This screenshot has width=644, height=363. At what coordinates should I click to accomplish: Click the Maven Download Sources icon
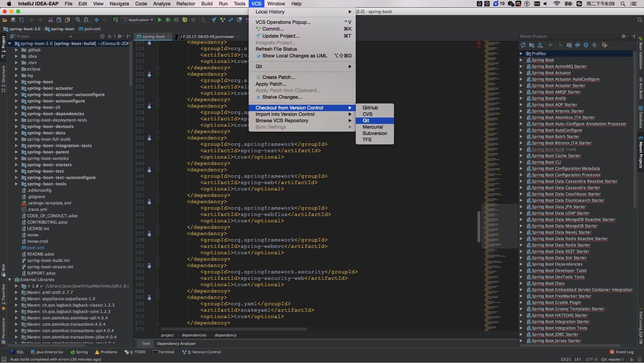coord(540,45)
